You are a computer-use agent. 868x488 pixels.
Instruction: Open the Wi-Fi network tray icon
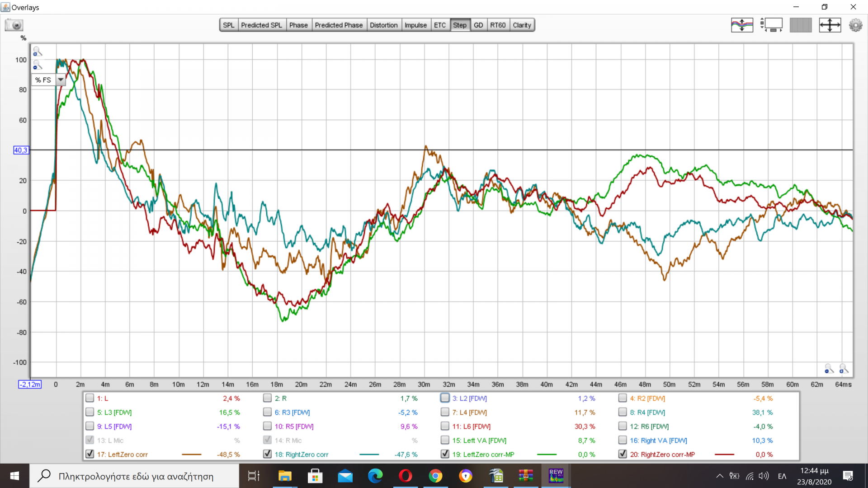pyautogui.click(x=750, y=476)
